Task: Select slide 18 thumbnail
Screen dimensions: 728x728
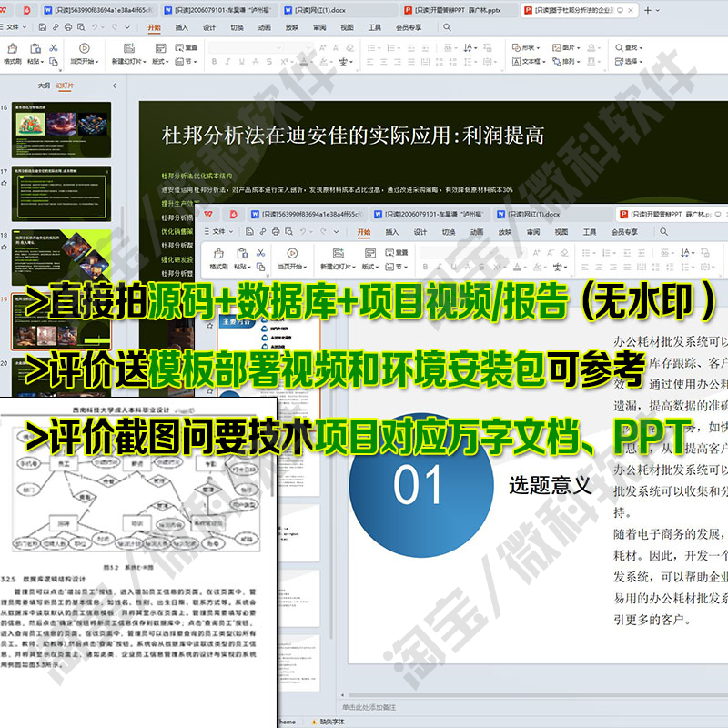Action: tap(61, 258)
